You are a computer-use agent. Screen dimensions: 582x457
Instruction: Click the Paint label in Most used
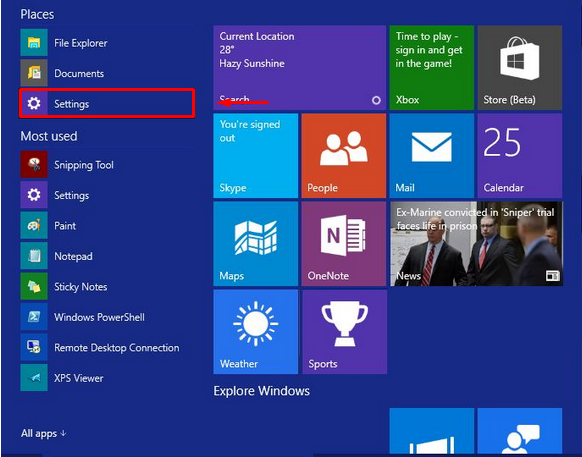65,226
